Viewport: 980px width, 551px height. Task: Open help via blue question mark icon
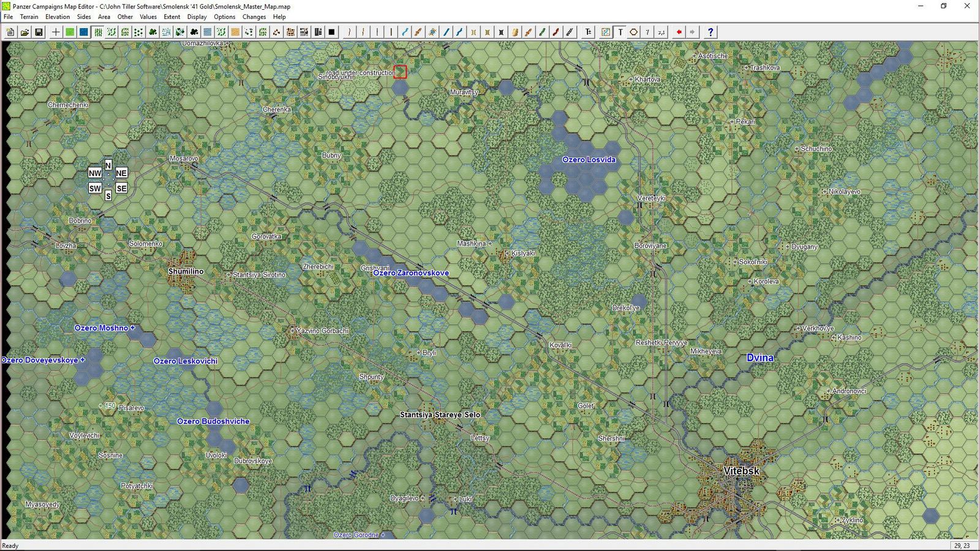pos(710,32)
